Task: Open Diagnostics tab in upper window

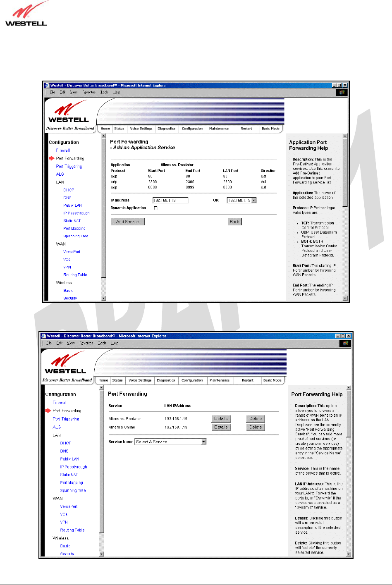Action: (167, 129)
